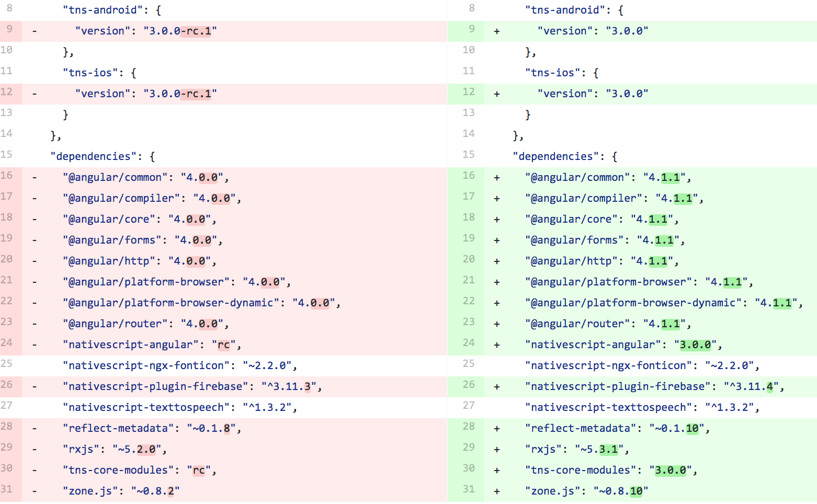Screen dimensions: 817x504
Task: Click added @angular/router 4.1.1 line
Action: (x=608, y=324)
